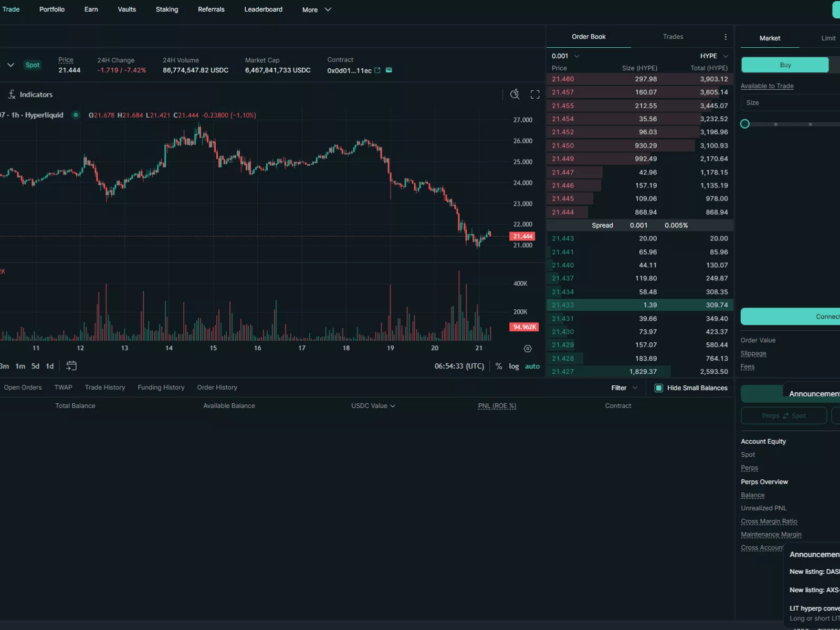Viewport: 840px width, 630px height.
Task: Open the Funding History tab
Action: click(x=161, y=387)
